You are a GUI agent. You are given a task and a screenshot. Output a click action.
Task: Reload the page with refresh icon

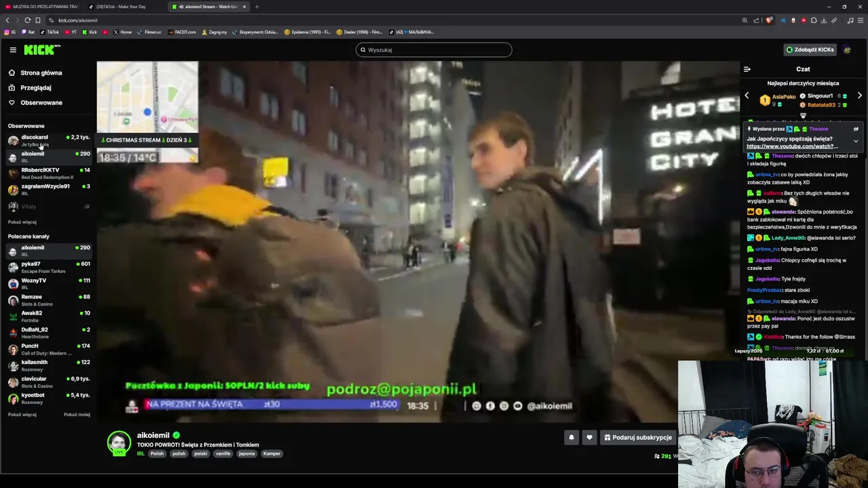coord(27,20)
